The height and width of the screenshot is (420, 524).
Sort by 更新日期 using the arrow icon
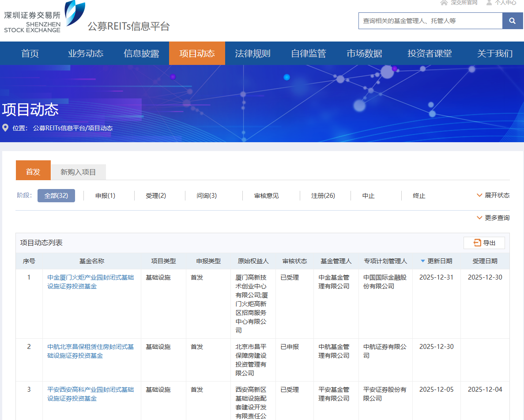(423, 261)
